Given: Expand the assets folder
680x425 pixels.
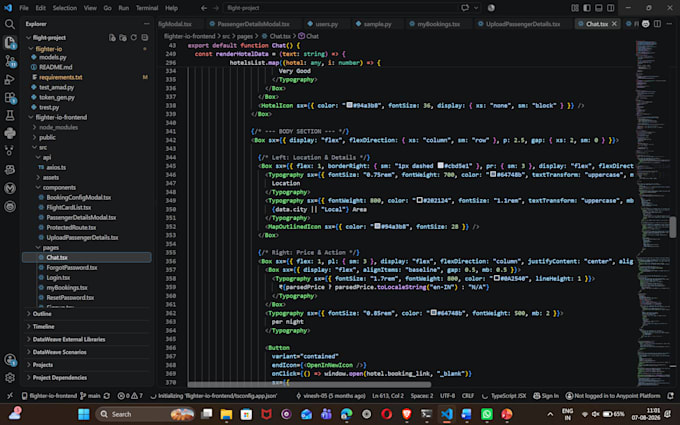Looking at the screenshot, I should (38, 177).
